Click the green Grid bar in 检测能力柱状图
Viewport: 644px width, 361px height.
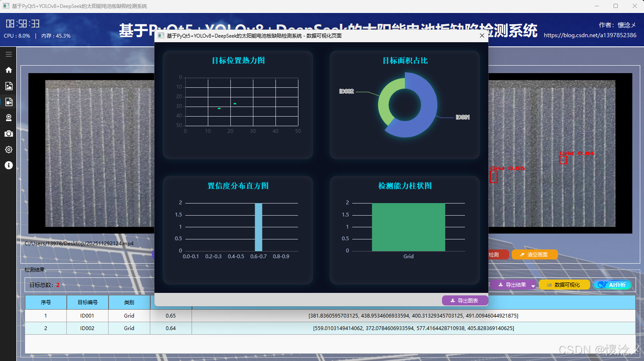[408, 227]
